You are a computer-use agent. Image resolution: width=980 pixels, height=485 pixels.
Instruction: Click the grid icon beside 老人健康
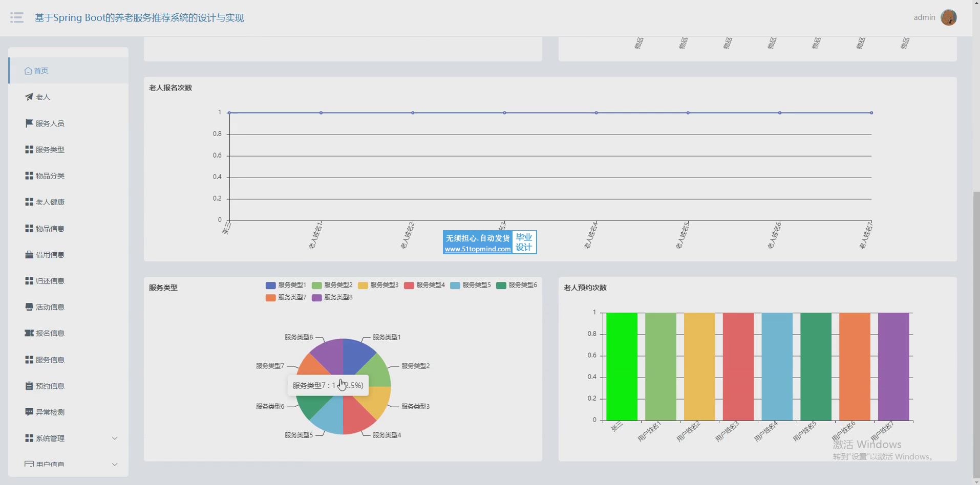pos(29,202)
